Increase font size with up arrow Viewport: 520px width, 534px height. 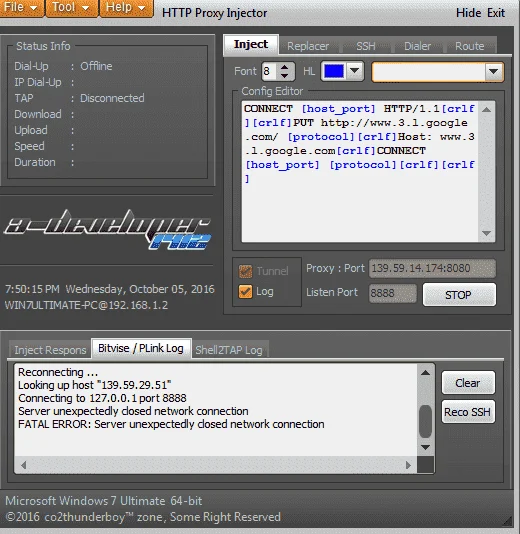284,67
